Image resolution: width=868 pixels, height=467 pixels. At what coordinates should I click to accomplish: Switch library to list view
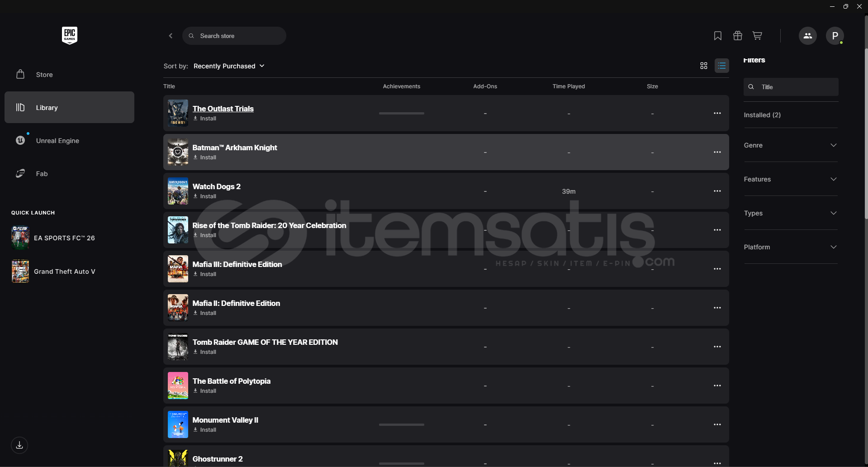coord(722,66)
